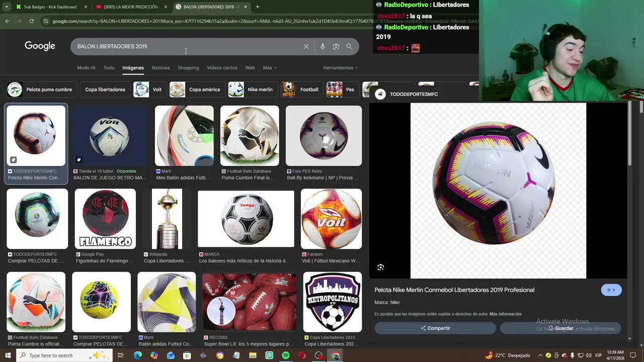This screenshot has height=362, width=644.
Task: Open File Explorer from the taskbar
Action: 253,355
